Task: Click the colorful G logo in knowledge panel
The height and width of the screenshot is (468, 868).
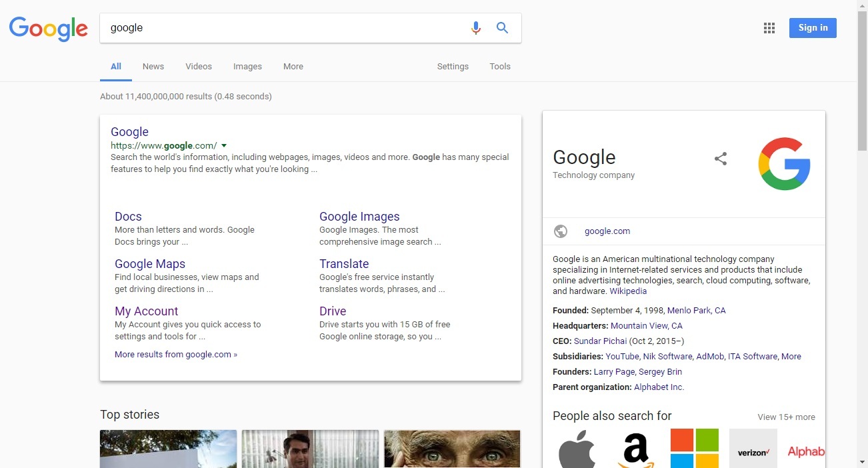Action: [x=784, y=164]
